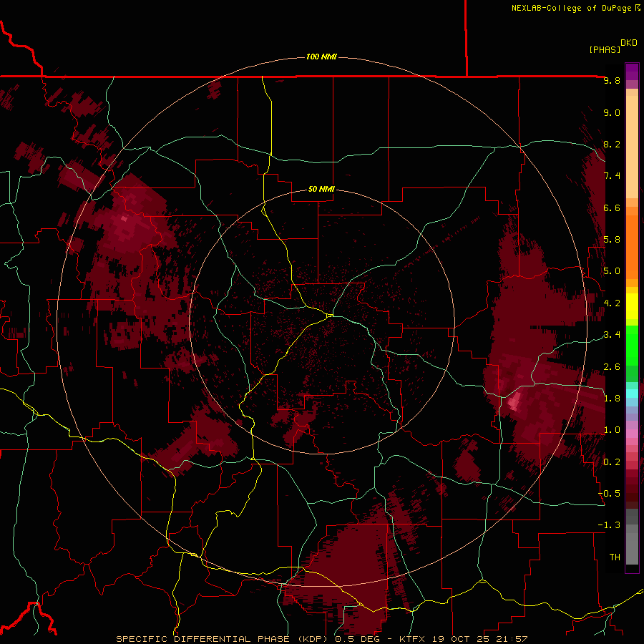The height and width of the screenshot is (644, 644).
Task: Click the 1.0 value on the legend
Action: pos(612,430)
